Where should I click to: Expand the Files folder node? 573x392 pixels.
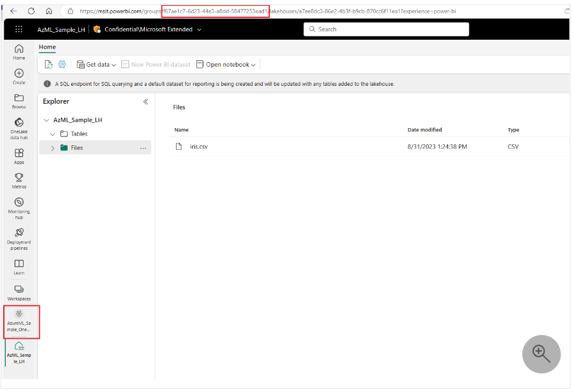[53, 148]
